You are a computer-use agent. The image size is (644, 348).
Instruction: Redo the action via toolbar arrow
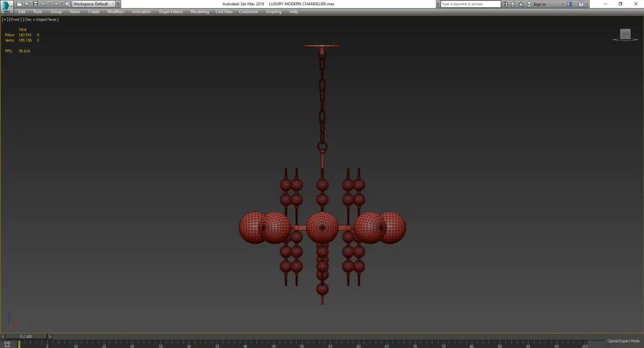click(x=55, y=4)
